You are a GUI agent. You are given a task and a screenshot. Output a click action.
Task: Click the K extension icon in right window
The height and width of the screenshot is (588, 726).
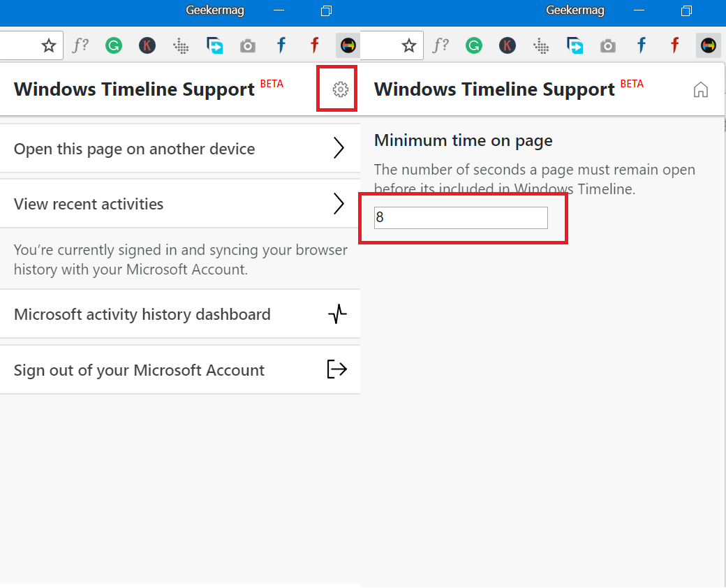tap(507, 45)
